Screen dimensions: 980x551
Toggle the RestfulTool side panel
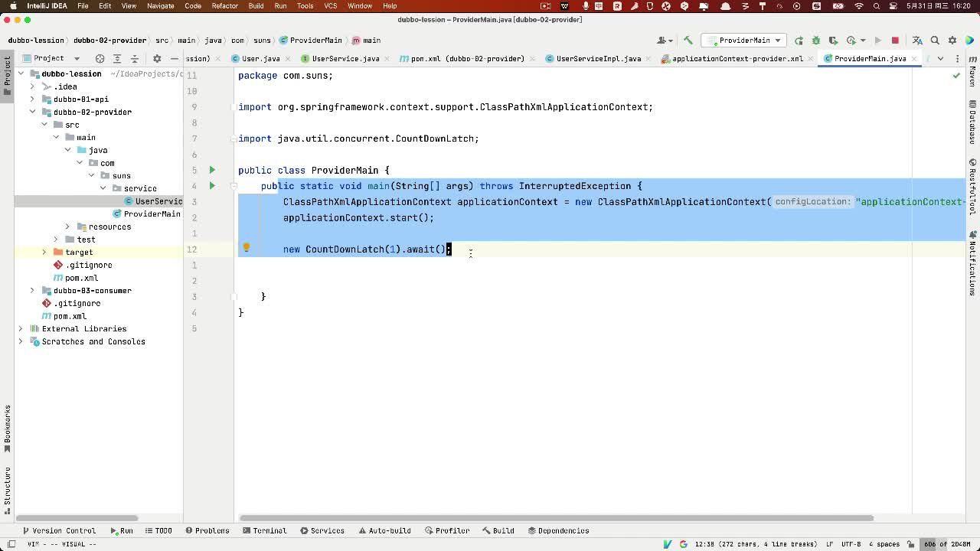point(972,188)
